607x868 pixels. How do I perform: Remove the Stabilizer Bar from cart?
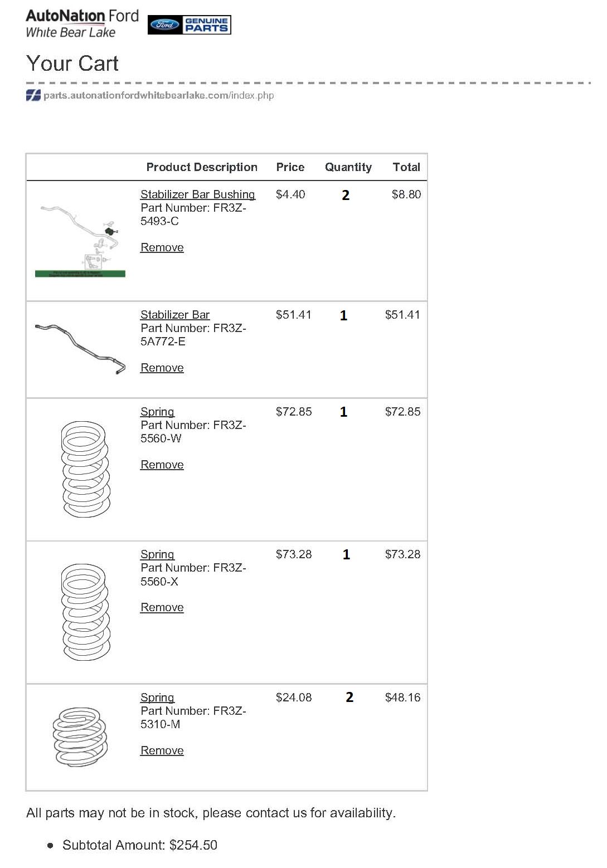pyautogui.click(x=162, y=368)
